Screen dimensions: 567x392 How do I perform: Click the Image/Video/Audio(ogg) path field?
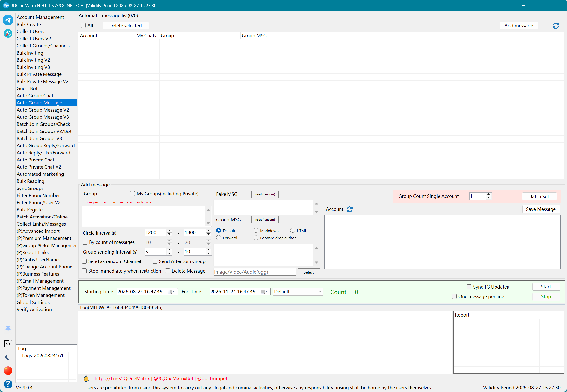click(x=255, y=272)
